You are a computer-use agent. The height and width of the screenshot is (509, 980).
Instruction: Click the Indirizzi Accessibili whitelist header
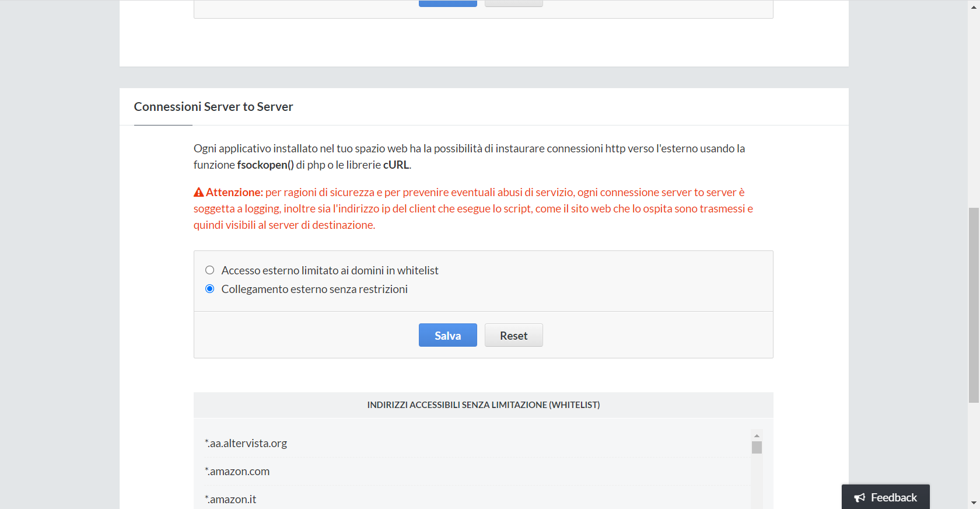coord(483,405)
